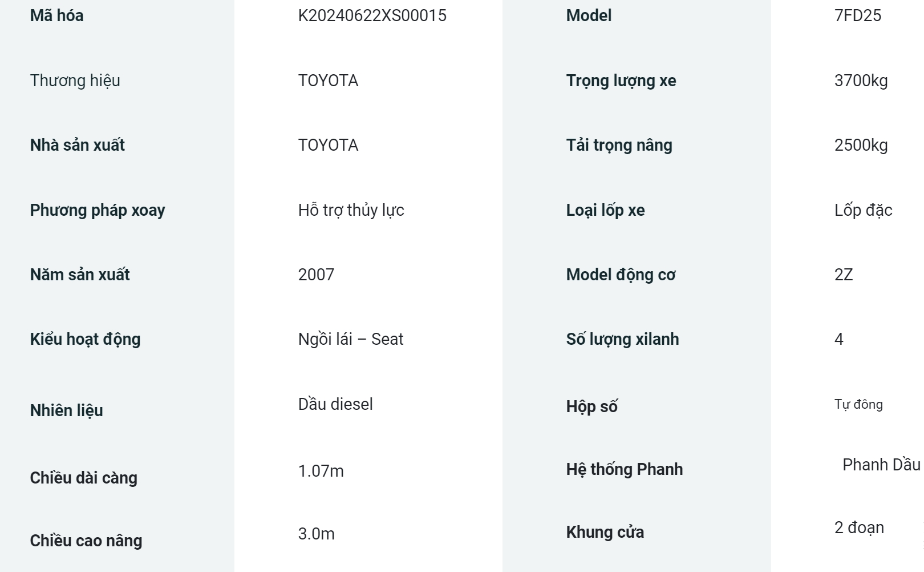Click the Phanh Dầu brake value

point(881,465)
